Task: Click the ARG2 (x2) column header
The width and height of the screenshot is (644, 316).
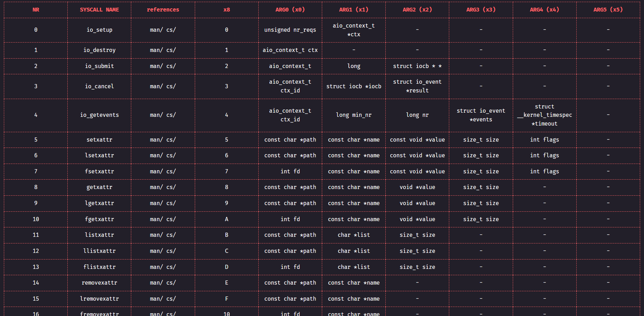Action: (417, 10)
